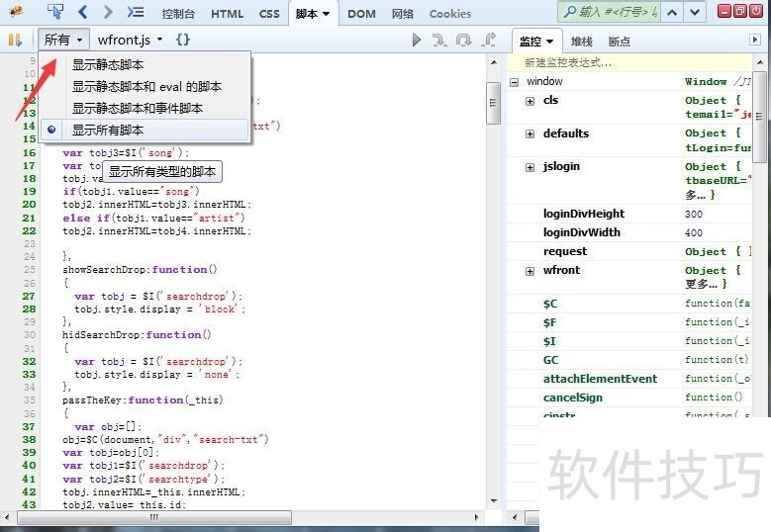
Task: Click the continue (play) debug icon
Action: [417, 40]
